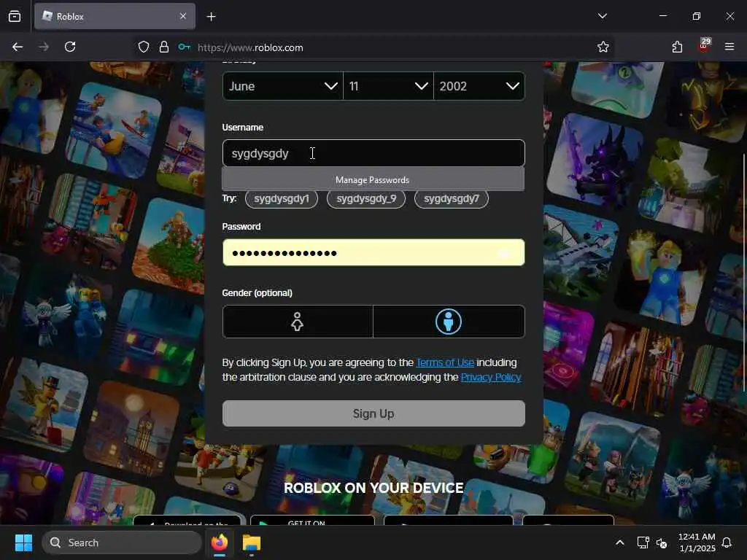Open the Firefox application hamburger menu

[x=729, y=47]
